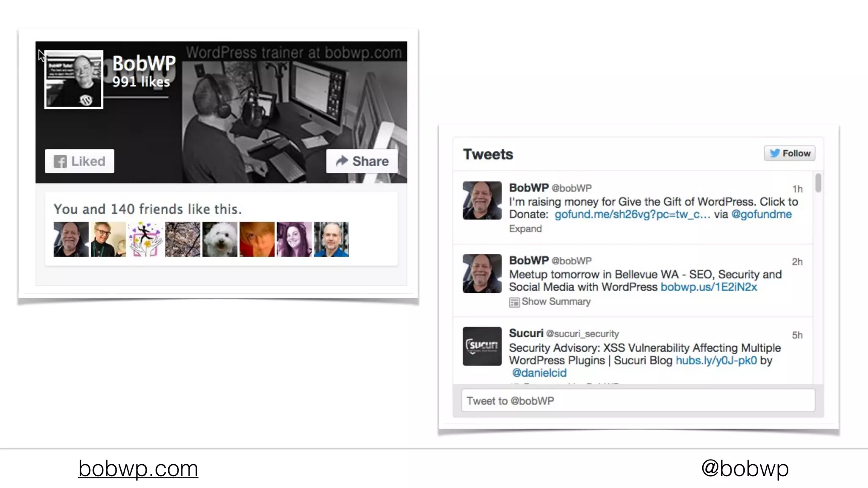
Task: Click the Tweet to @bobWP input field
Action: point(638,400)
